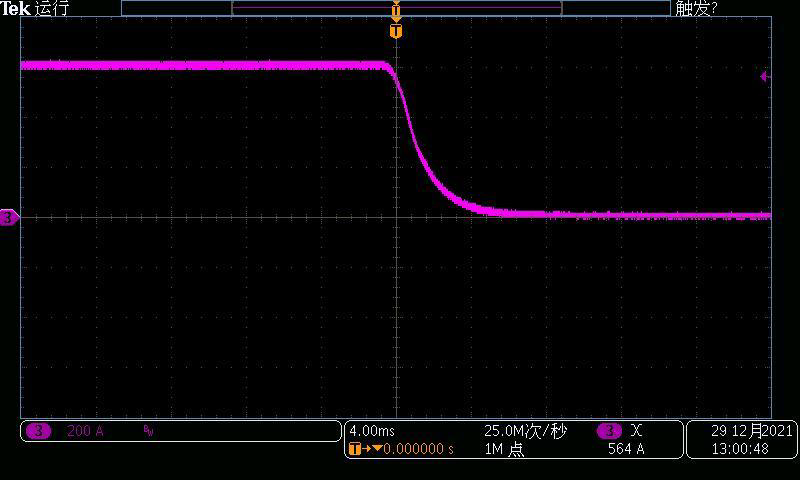Click the falling edge trigger slope icon
The width and height of the screenshot is (800, 480).
pos(636,431)
